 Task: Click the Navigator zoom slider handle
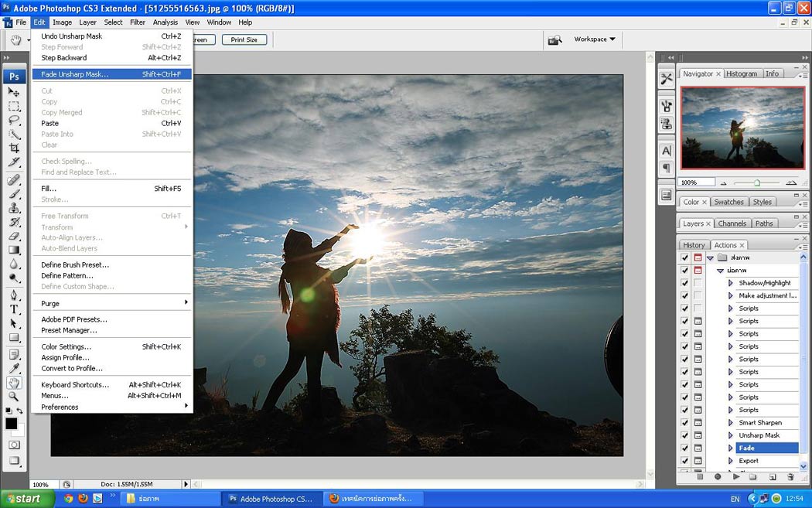coord(756,183)
